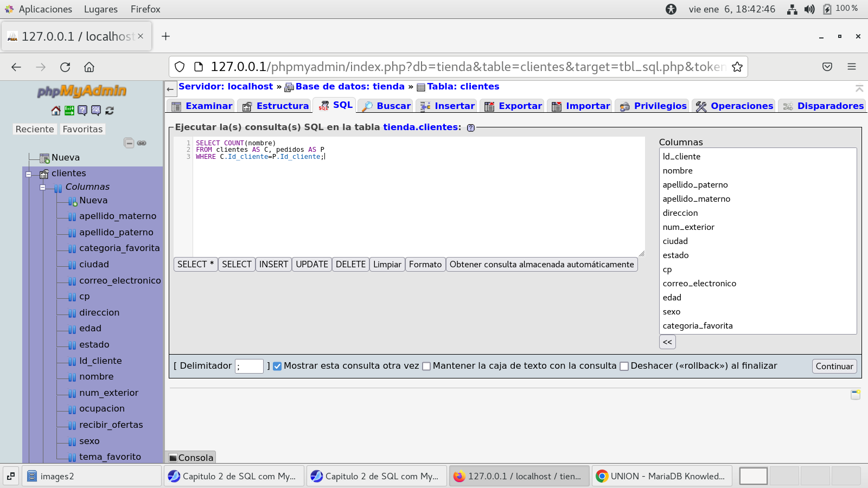Bookmark page with the star icon
The width and height of the screenshot is (868, 488).
[x=737, y=67]
